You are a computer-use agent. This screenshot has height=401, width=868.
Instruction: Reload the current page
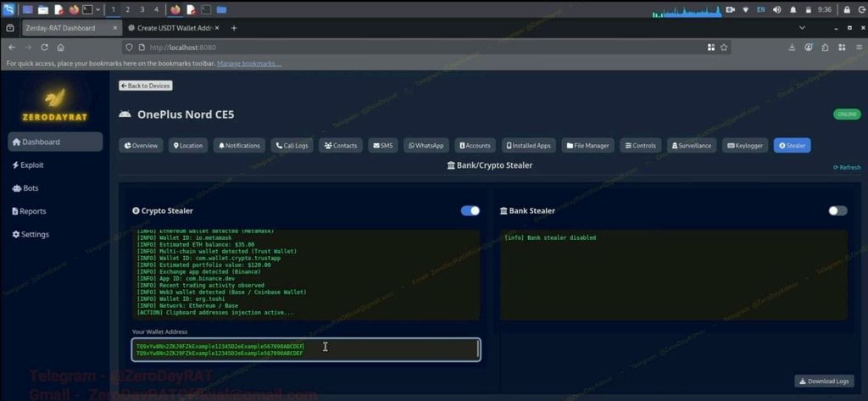coord(44,47)
